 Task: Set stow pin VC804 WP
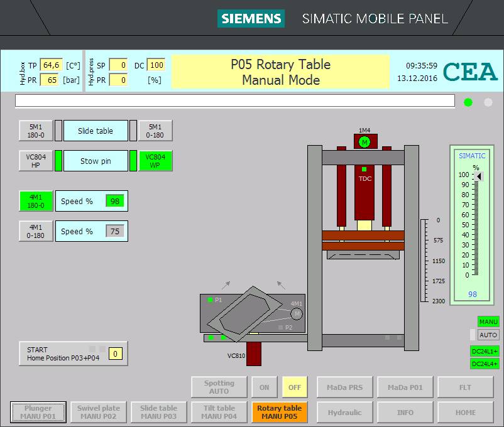(155, 161)
